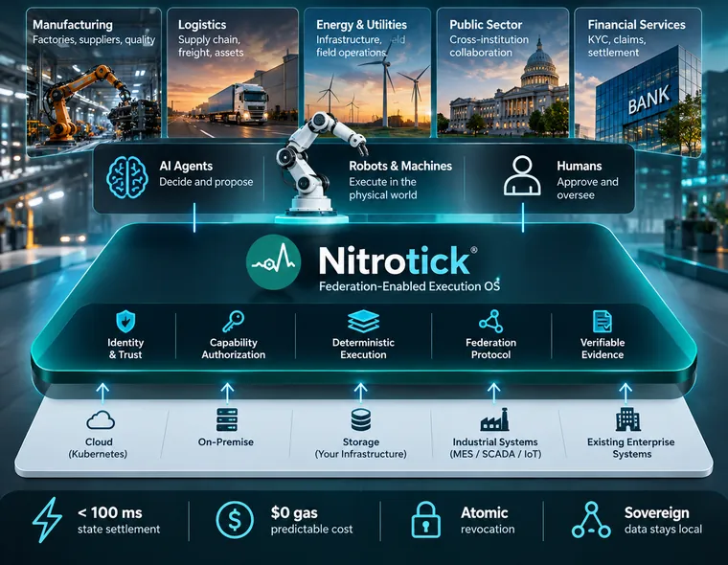The height and width of the screenshot is (565, 728).
Task: Click the "Humans" heading
Action: (x=579, y=167)
